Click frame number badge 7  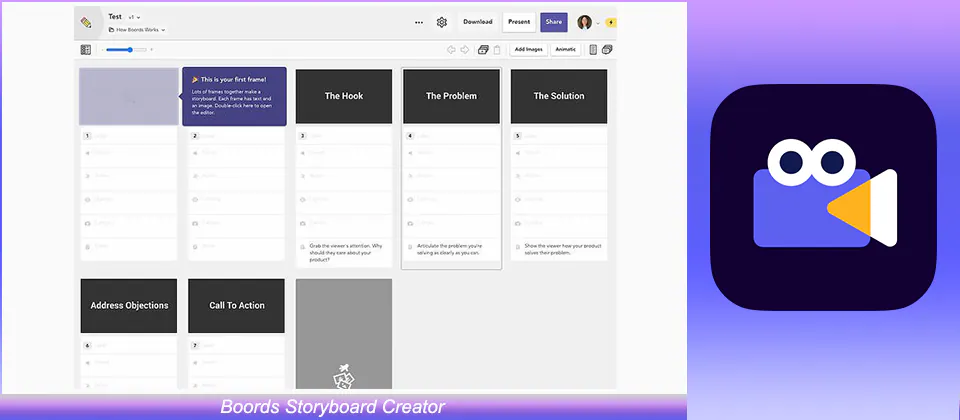pos(195,346)
